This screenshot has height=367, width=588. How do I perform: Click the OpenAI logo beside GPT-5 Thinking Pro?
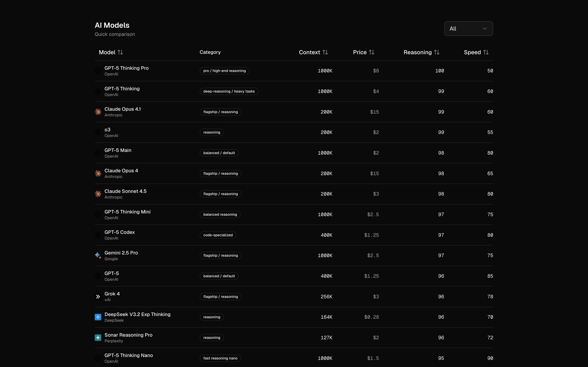98,71
